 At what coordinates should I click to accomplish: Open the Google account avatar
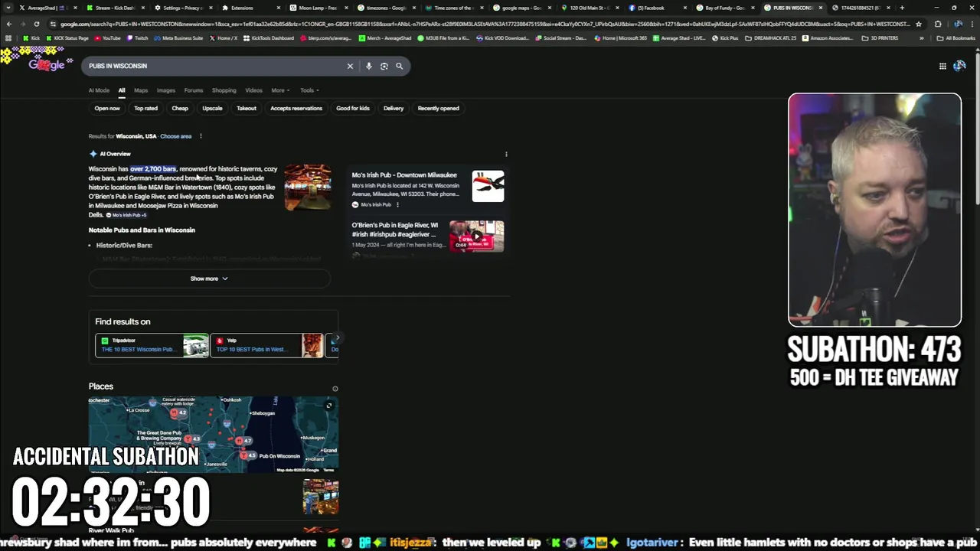click(x=959, y=66)
